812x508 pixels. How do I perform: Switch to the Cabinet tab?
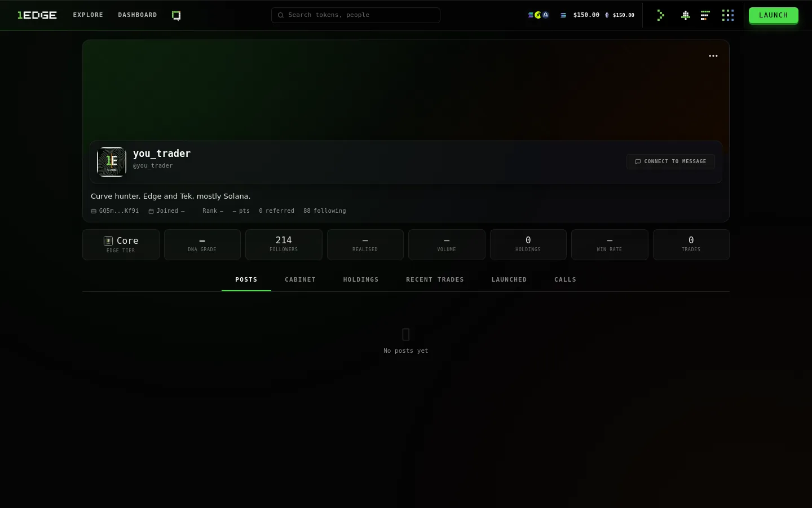tap(300, 279)
